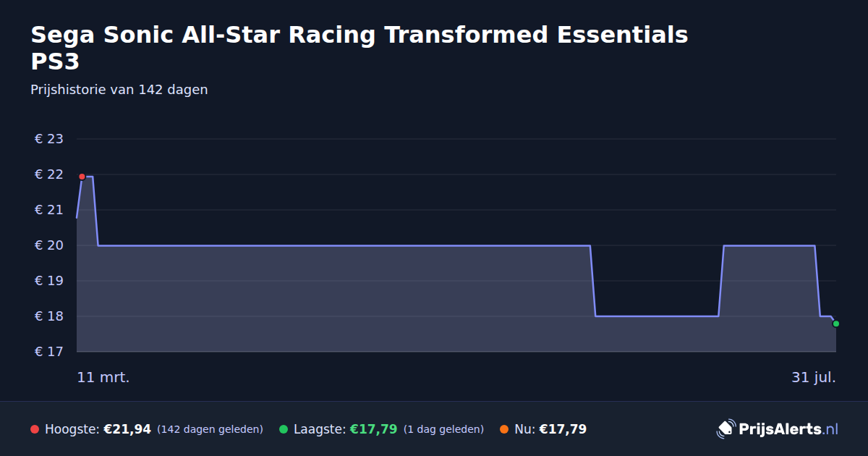Viewport: 868px width, 456px height.
Task: Click the orange Nu legend dot
Action: coord(504,429)
